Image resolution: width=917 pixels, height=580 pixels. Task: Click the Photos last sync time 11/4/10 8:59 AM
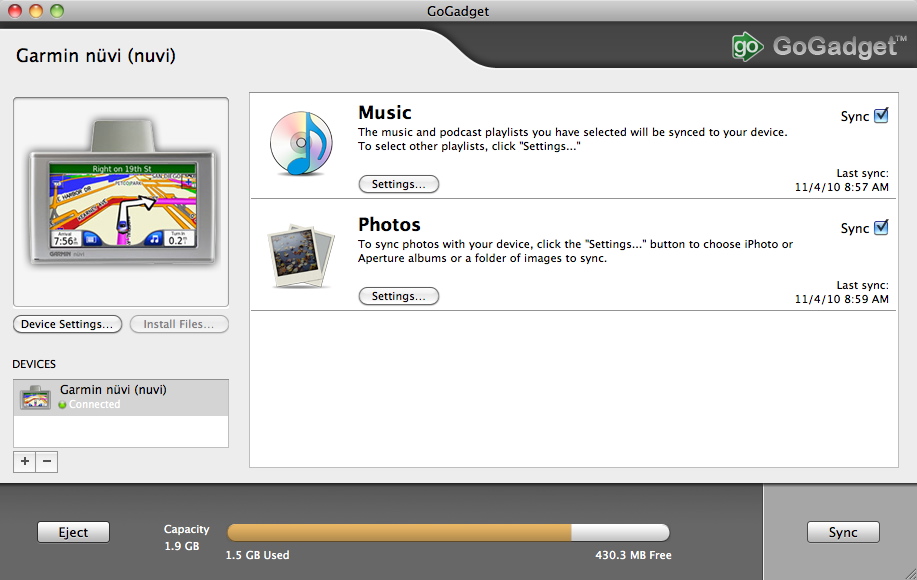tap(841, 299)
